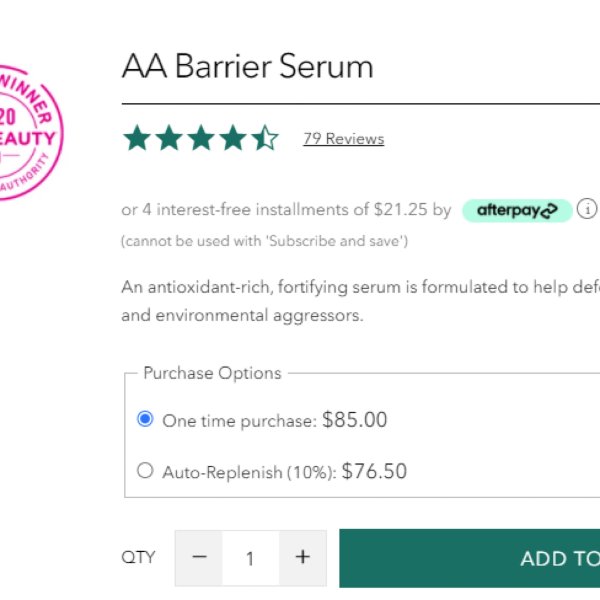Click the Purchase Options group label

point(212,373)
